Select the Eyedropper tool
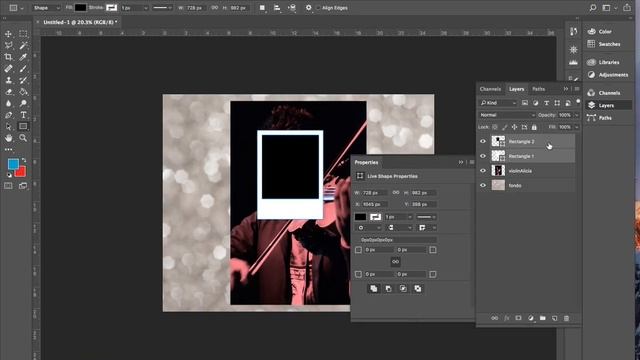The height and width of the screenshot is (360, 640). coord(23,57)
